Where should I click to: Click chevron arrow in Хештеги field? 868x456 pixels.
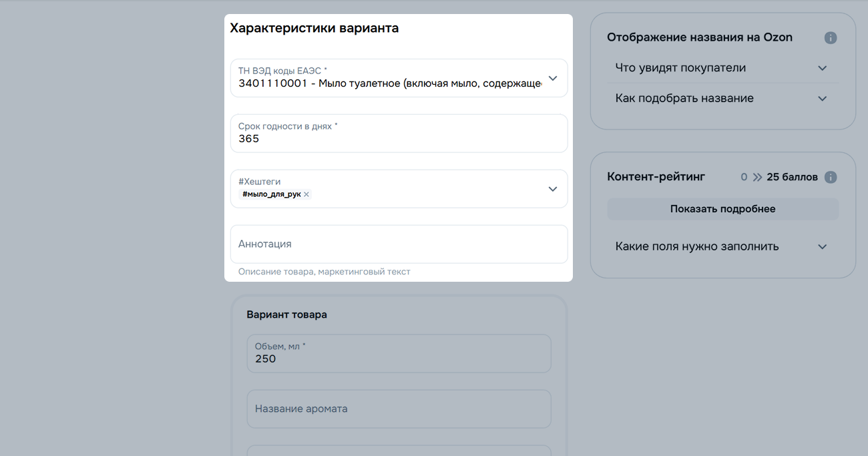[552, 189]
